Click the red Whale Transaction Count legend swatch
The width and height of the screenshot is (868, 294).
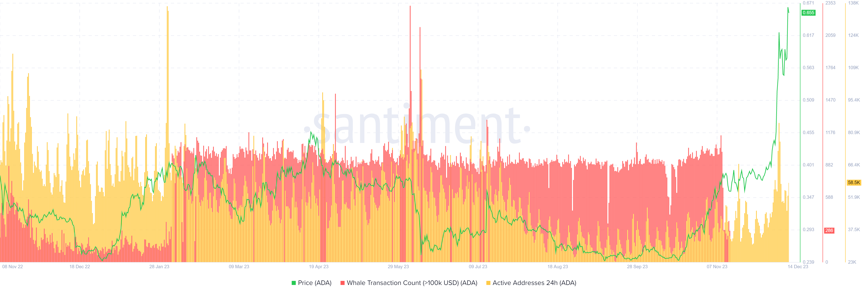(342, 283)
